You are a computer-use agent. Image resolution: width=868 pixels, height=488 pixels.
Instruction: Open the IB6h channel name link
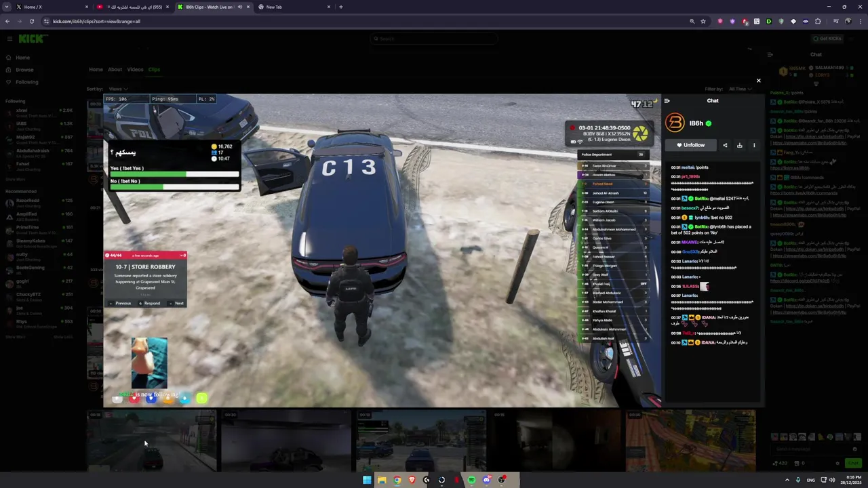696,123
